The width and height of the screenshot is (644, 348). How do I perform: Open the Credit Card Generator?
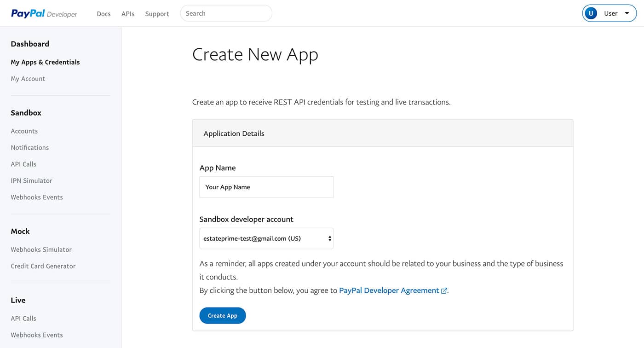point(43,266)
